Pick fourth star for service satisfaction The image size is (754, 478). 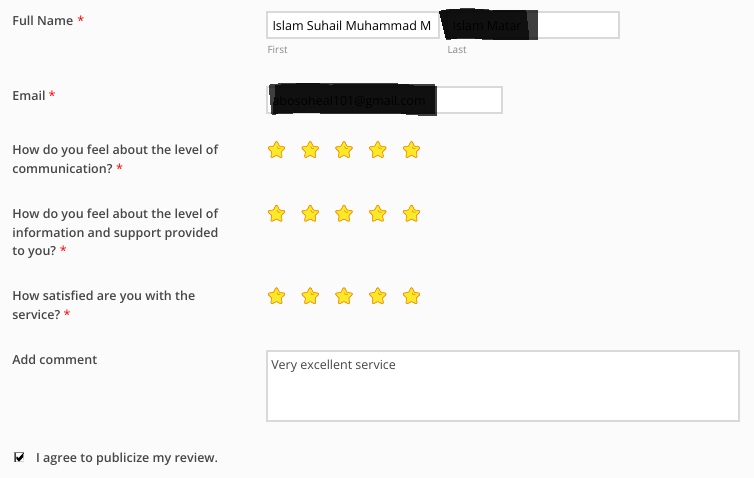click(x=378, y=296)
